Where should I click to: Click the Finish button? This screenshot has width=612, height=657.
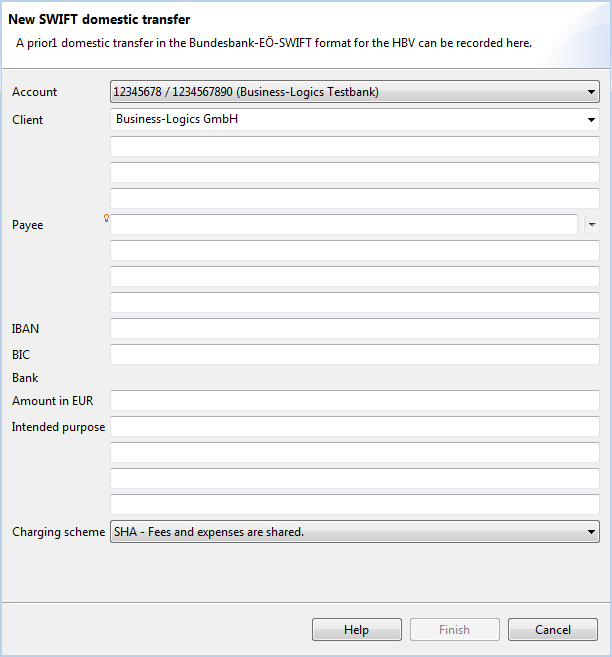[x=454, y=629]
